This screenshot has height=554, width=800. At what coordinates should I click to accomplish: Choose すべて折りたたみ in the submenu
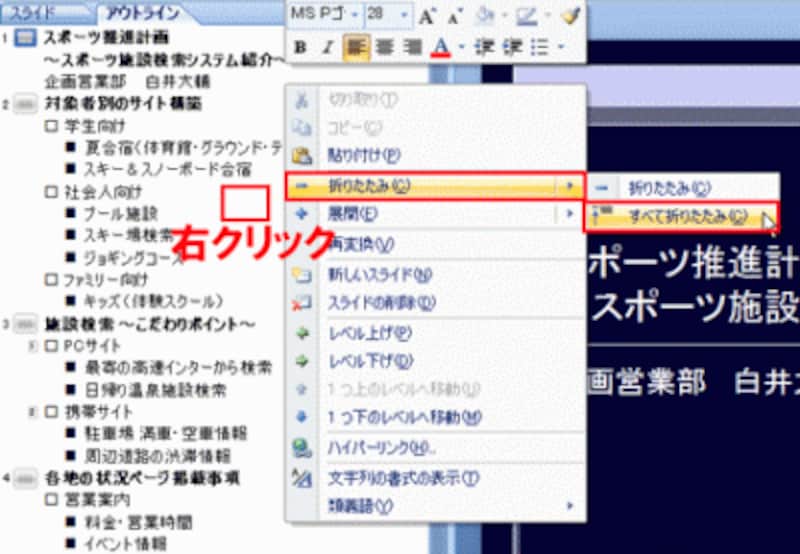pyautogui.click(x=682, y=217)
